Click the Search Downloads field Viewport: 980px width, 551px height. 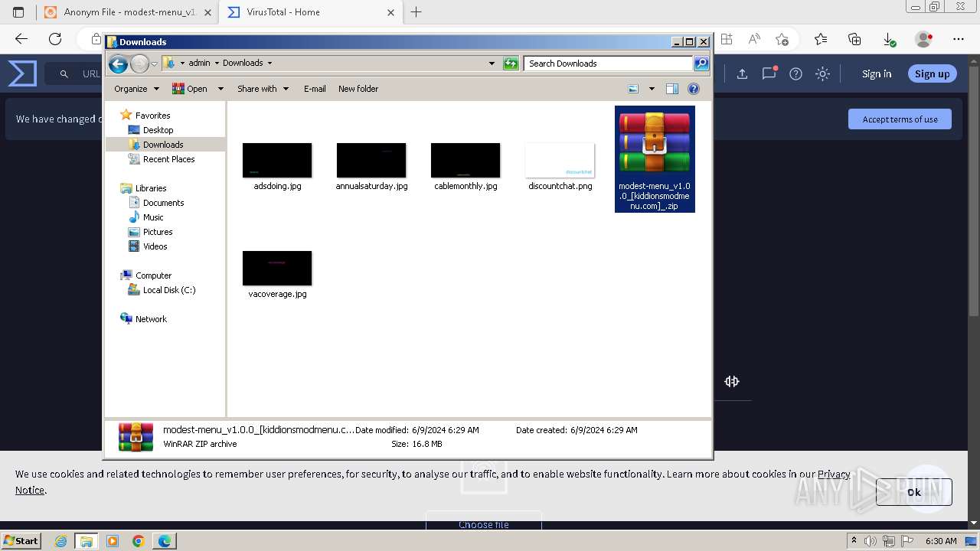click(x=609, y=64)
